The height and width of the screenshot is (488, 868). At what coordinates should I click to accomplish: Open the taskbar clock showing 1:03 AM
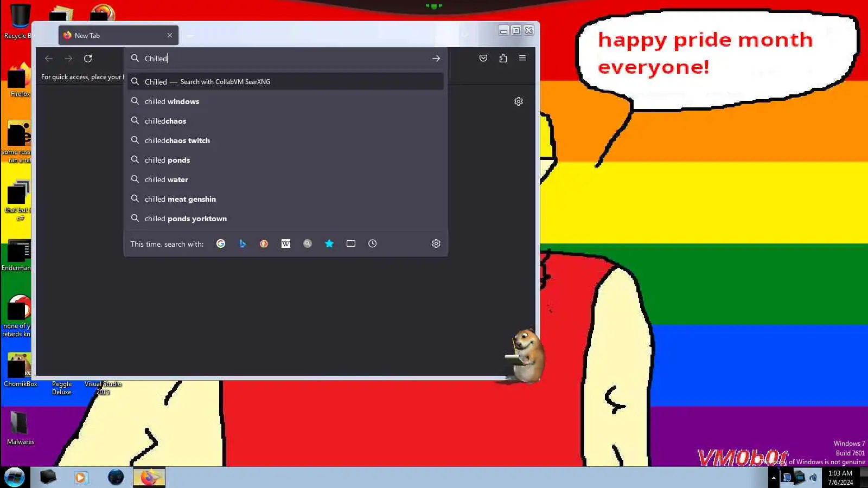[x=840, y=478]
